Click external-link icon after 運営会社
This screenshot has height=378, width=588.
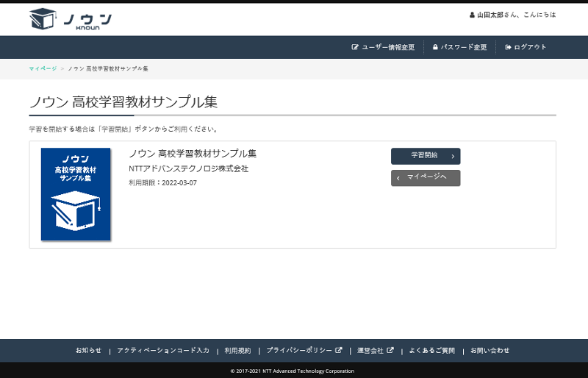click(390, 350)
